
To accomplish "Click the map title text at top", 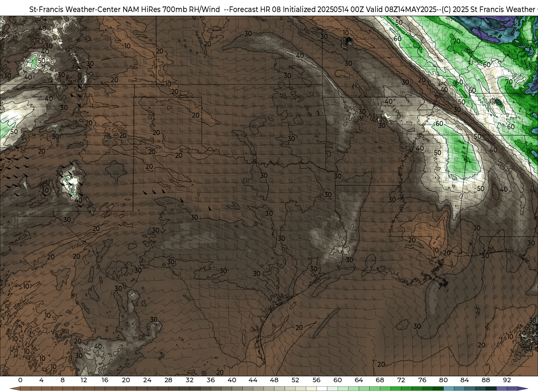I will 284,9.
